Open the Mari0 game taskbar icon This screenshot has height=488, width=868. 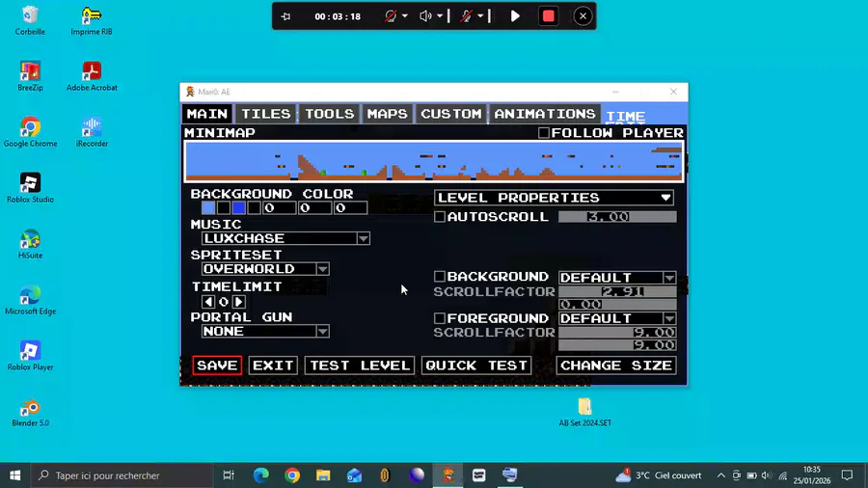[x=448, y=475]
